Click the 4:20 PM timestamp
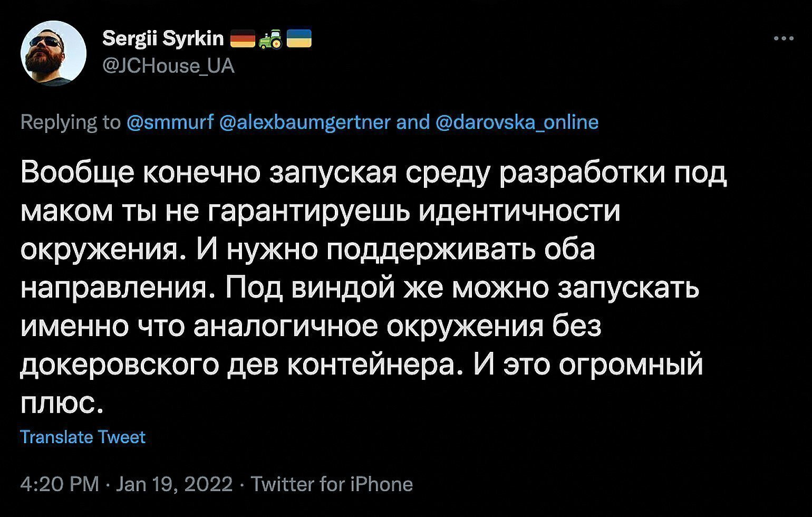Viewport: 812px width, 517px height. point(60,484)
